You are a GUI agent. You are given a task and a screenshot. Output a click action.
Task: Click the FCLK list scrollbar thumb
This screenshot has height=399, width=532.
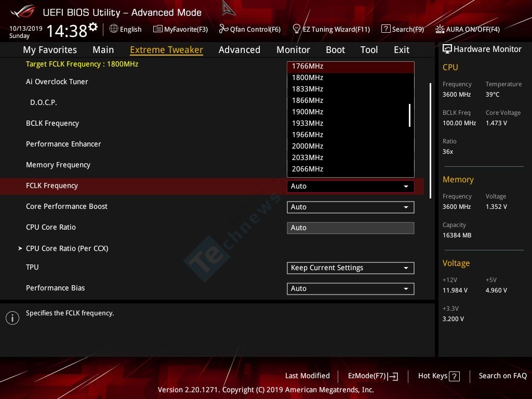point(410,115)
